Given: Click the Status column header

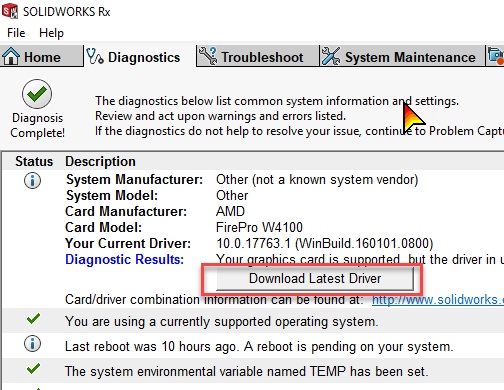Looking at the screenshot, I should point(34,161).
